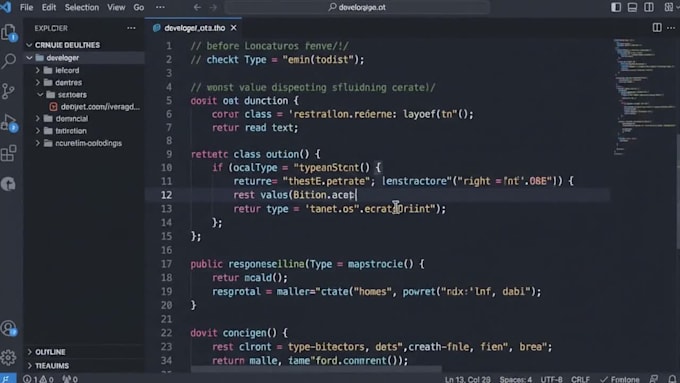The image size is (680, 383).
Task: Expand the domncial folder
Action: 84,118
